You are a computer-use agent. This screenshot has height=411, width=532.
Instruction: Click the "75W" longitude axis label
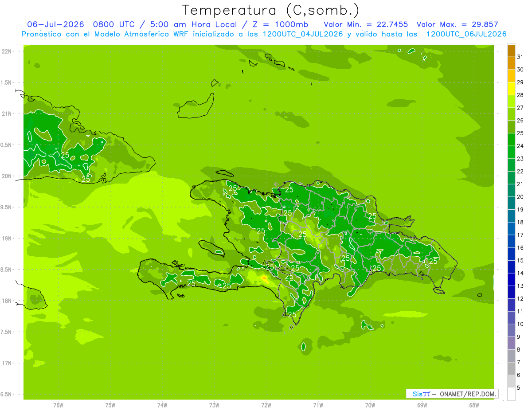pyautogui.click(x=110, y=405)
